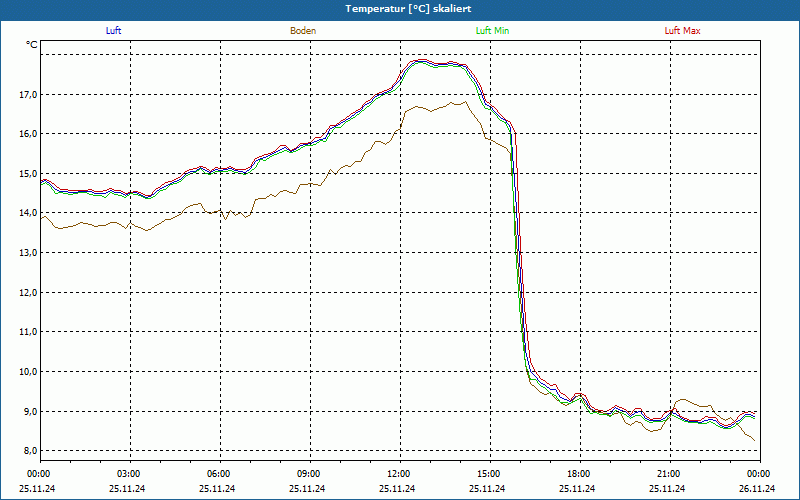Screen dimensions: 800x500
Task: Click the °C unit label on axis
Action: point(32,45)
